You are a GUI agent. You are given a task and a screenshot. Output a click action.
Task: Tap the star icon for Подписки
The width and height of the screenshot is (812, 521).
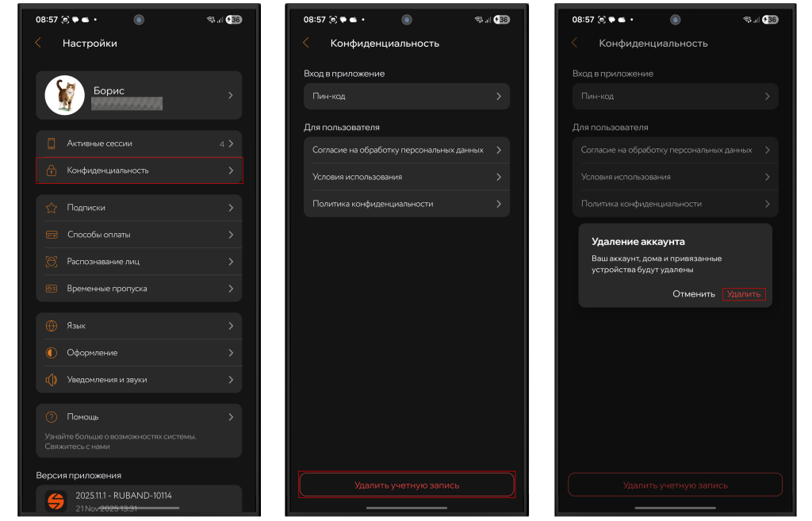[52, 208]
